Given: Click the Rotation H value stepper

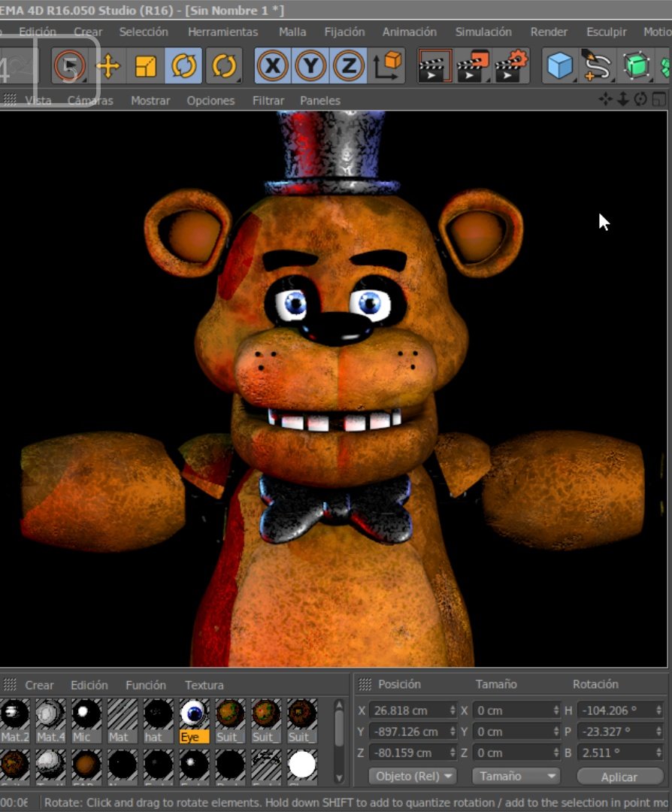Looking at the screenshot, I should pos(658,710).
